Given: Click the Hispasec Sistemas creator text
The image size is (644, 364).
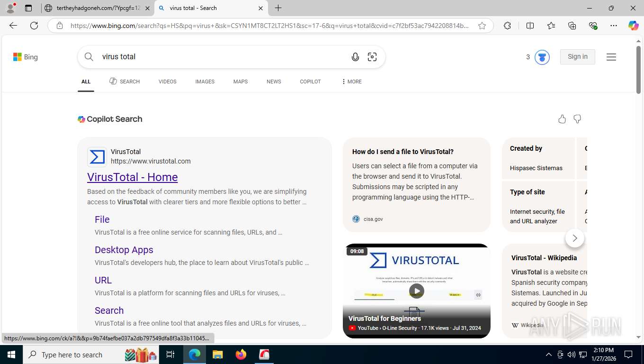Looking at the screenshot, I should [536, 168].
